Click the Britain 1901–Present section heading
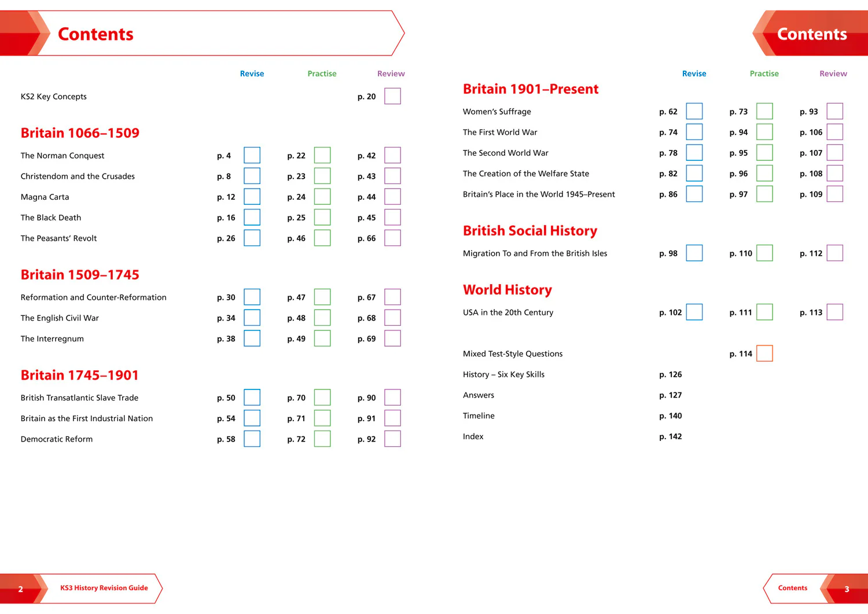 (531, 89)
